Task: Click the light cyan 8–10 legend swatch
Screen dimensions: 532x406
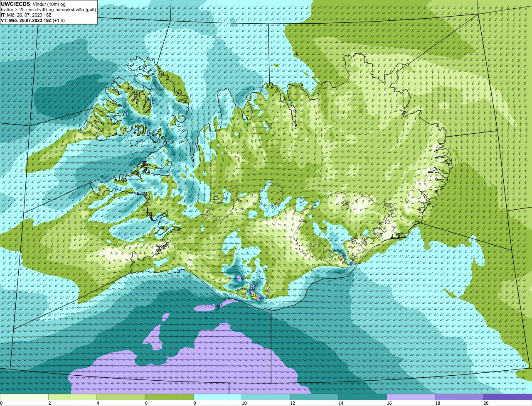Action: click(217, 397)
